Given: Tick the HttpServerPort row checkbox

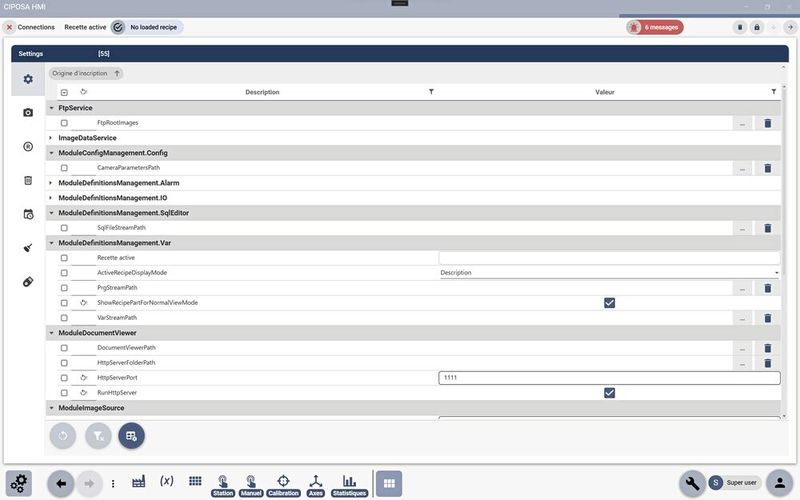Looking at the screenshot, I should point(64,378).
